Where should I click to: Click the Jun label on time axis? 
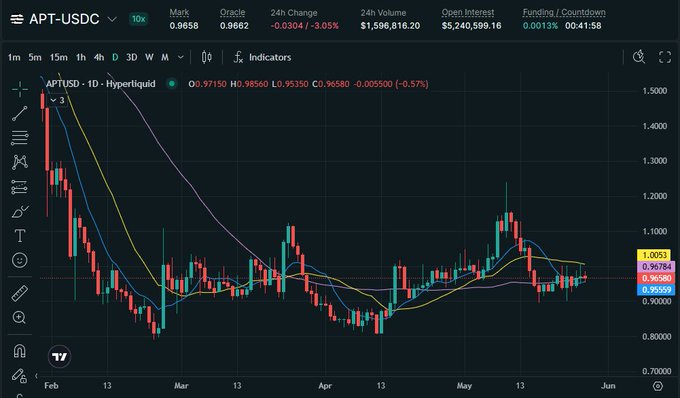click(608, 386)
